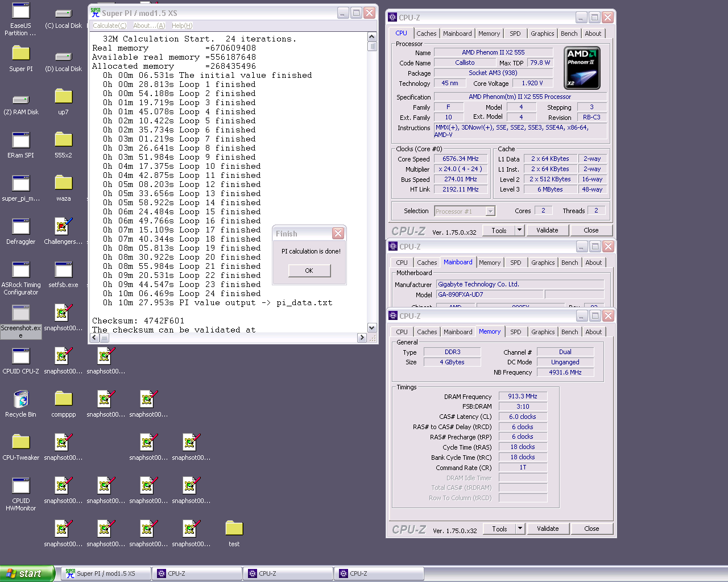Click Super PI vertical scrollbar up arrow
The width and height of the screenshot is (728, 582).
tap(372, 37)
